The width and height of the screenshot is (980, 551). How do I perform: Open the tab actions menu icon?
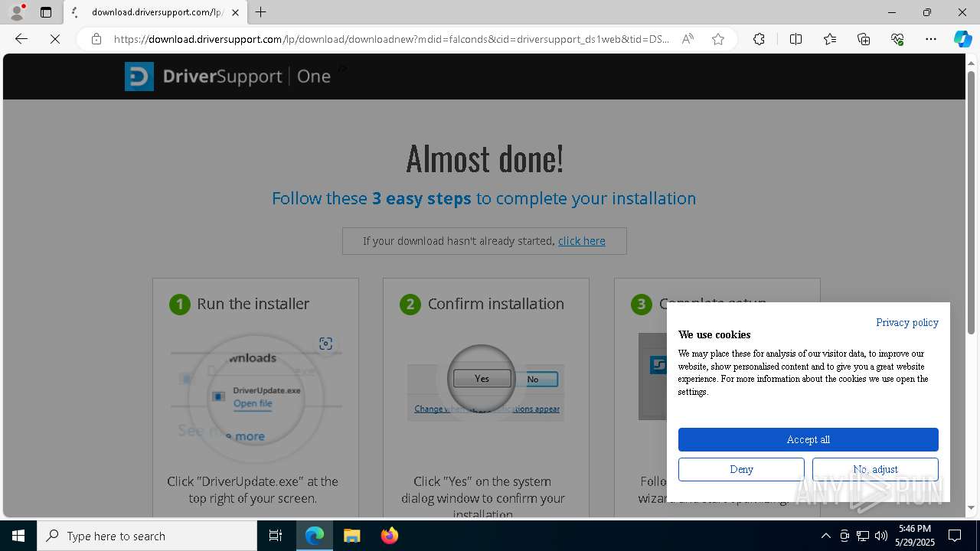[x=46, y=12]
